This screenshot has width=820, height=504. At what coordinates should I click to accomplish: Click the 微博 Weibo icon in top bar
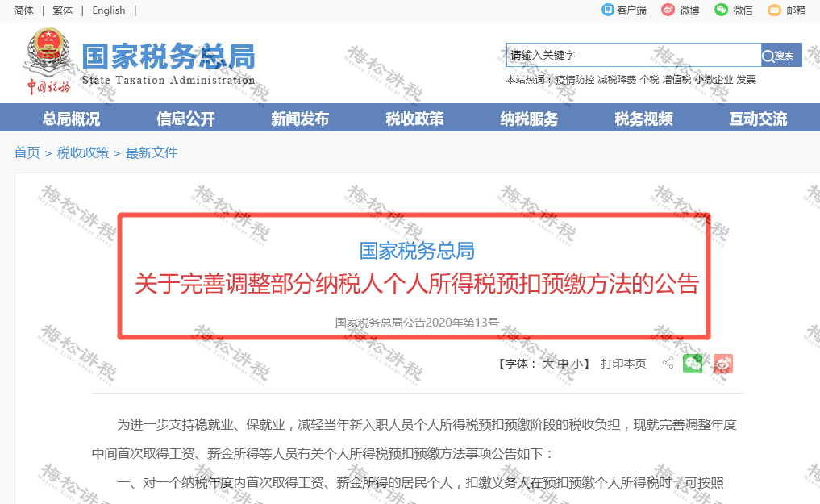coord(668,10)
